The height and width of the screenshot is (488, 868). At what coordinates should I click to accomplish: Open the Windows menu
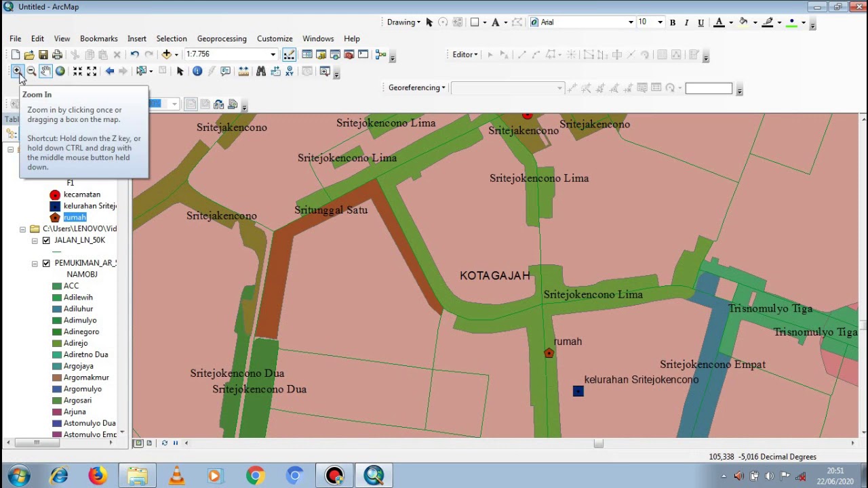point(318,39)
